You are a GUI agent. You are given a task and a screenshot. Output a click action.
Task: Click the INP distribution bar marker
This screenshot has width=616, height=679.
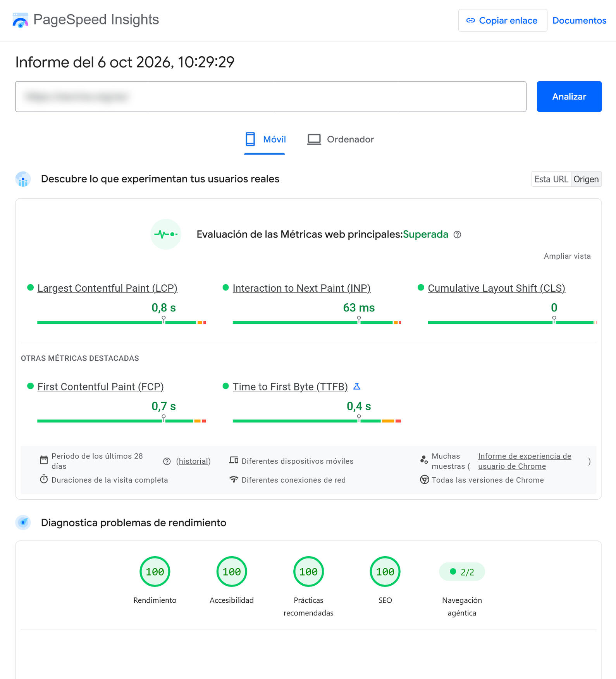tap(359, 320)
